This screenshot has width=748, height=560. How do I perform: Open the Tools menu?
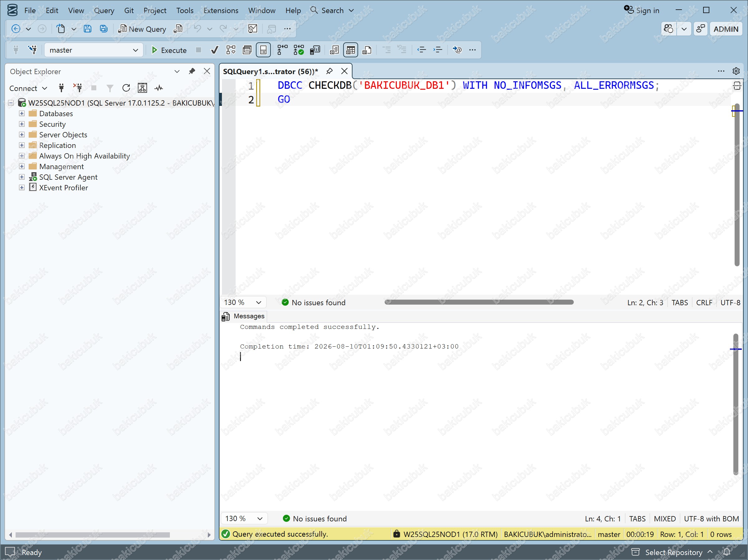[185, 11]
